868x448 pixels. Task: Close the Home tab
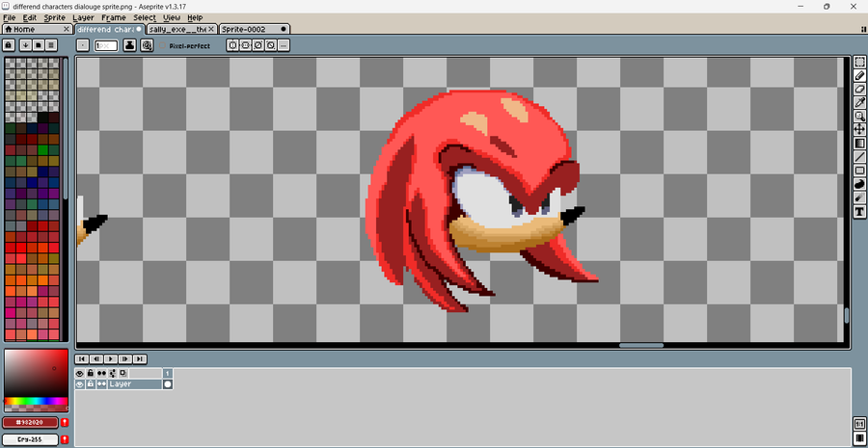tap(67, 29)
